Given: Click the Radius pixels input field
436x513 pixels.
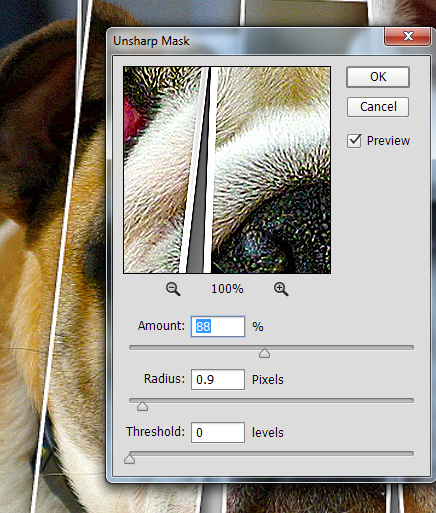Looking at the screenshot, I should (218, 379).
